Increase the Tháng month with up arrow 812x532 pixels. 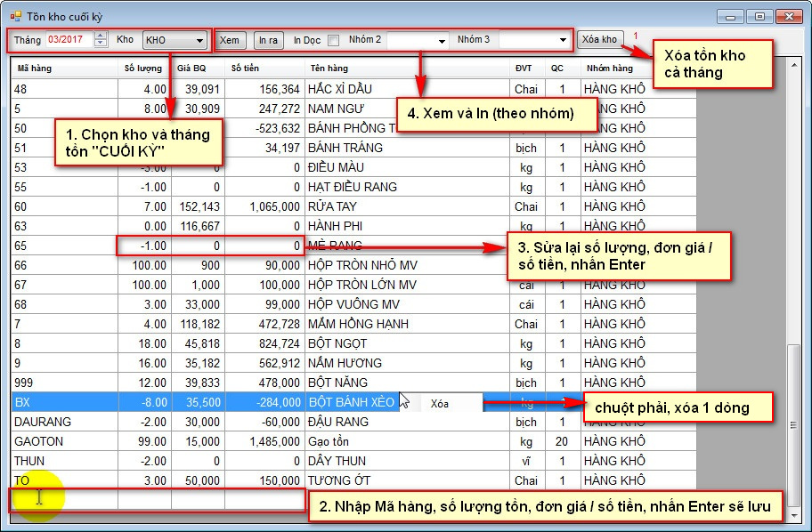coord(101,36)
